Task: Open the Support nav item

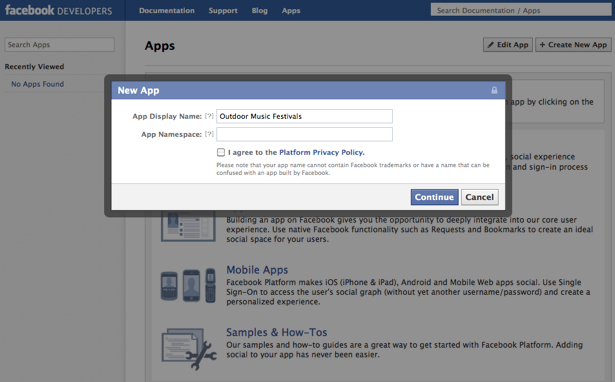Action: pyautogui.click(x=223, y=11)
